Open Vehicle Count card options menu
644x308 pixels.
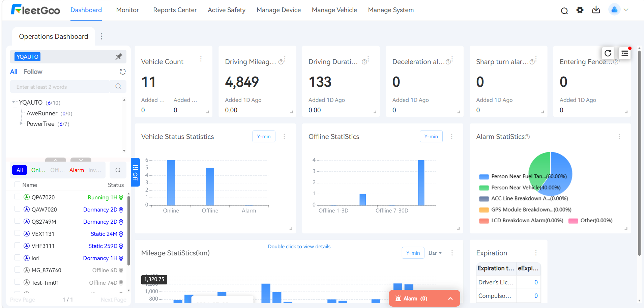(x=201, y=59)
